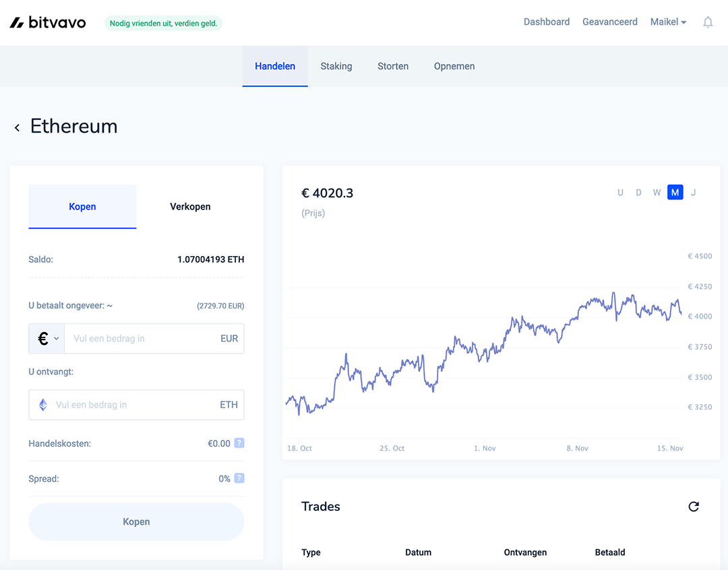The height and width of the screenshot is (570, 728).
Task: Click the invite friends banner
Action: point(163,24)
